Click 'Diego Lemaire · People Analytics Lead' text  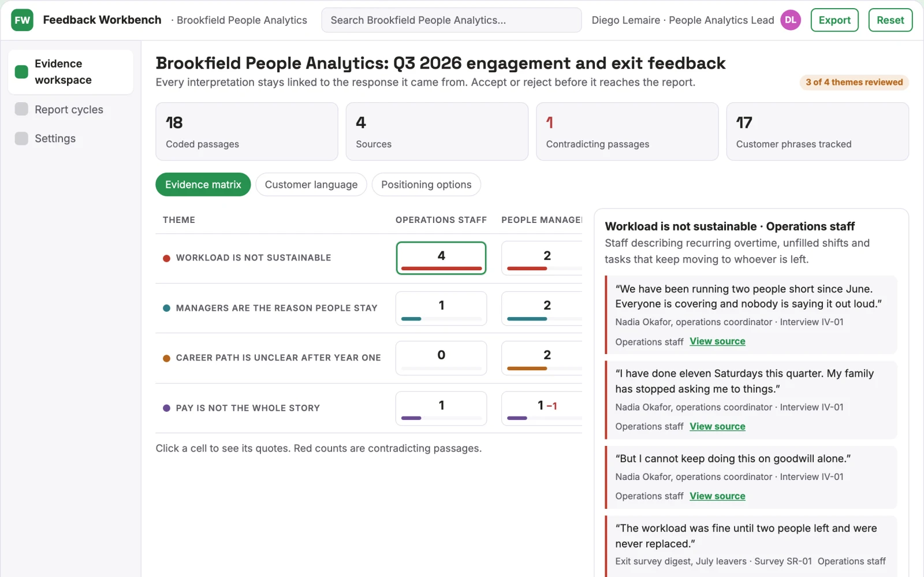coord(683,20)
